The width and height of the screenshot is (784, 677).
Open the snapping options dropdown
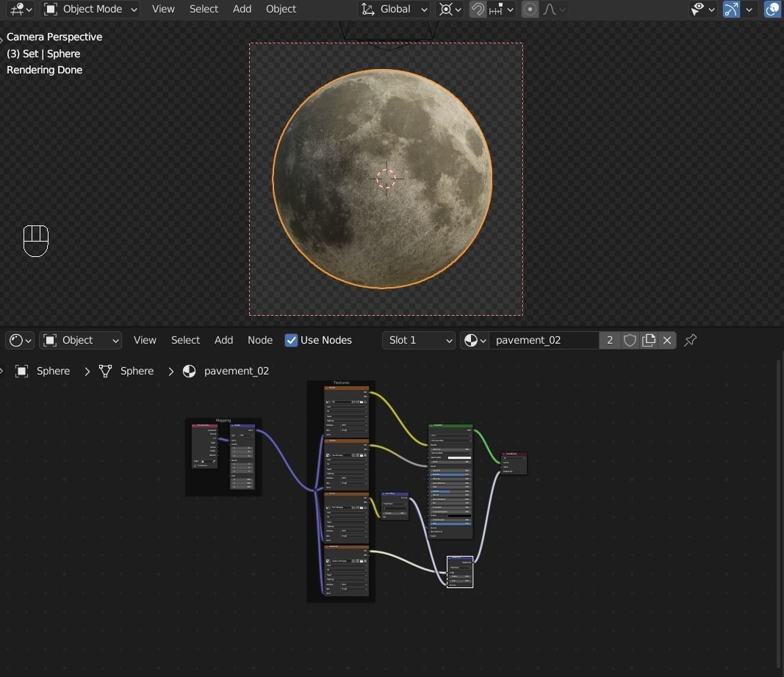[501, 9]
